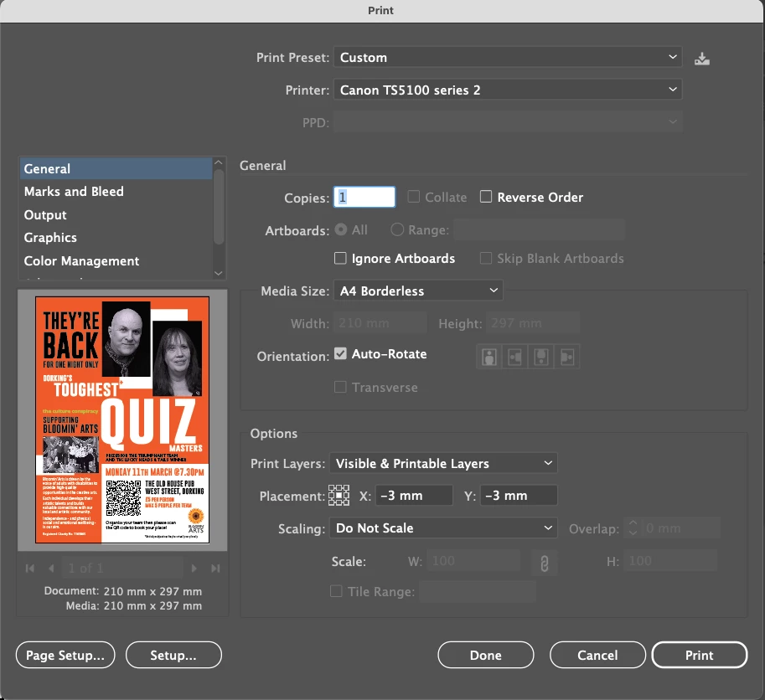This screenshot has height=700, width=765.
Task: Open the Scaling dropdown
Action: pyautogui.click(x=443, y=528)
